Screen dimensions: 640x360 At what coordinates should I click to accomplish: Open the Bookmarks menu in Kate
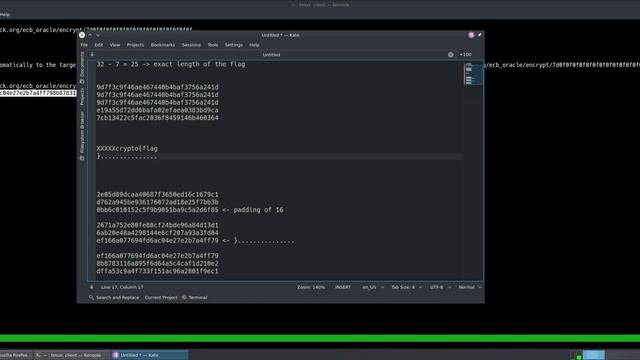pos(163,45)
